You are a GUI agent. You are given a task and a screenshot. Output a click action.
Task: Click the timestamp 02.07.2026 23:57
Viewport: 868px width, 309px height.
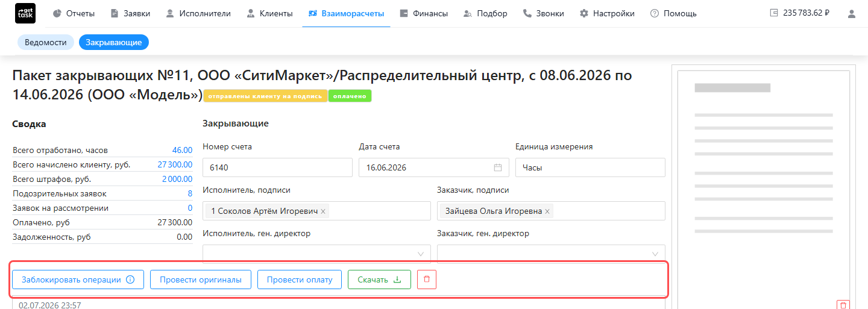pos(50,305)
